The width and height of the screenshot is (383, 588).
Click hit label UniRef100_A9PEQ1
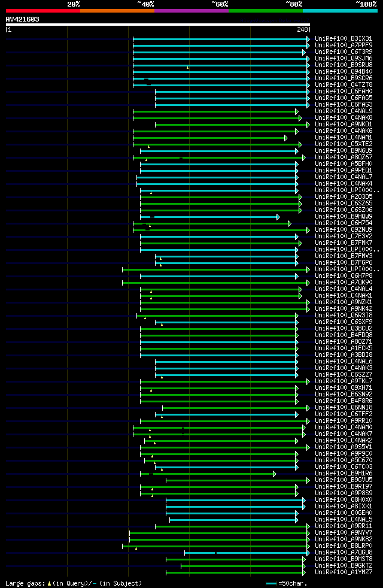344,170
